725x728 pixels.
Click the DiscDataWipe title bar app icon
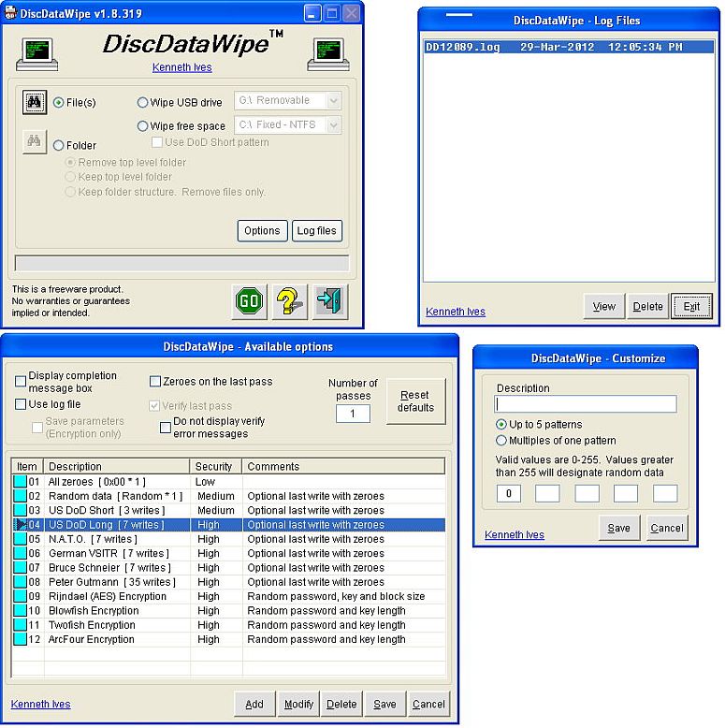(x=10, y=13)
